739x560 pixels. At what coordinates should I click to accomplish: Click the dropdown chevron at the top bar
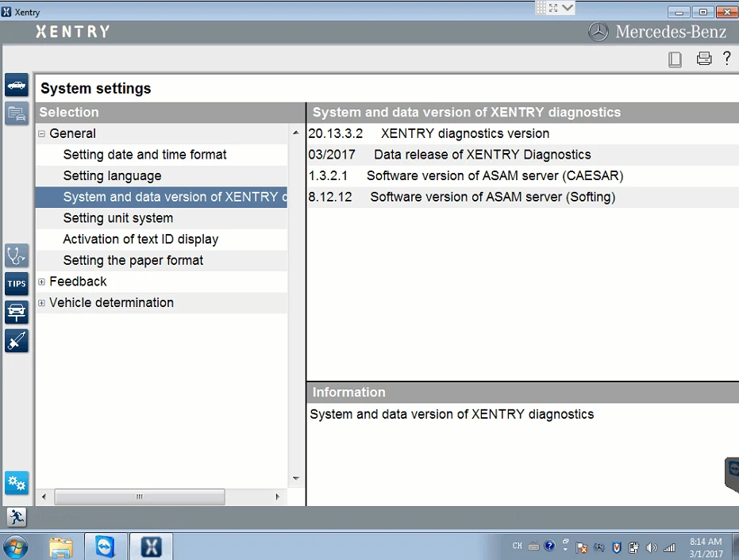tap(568, 8)
